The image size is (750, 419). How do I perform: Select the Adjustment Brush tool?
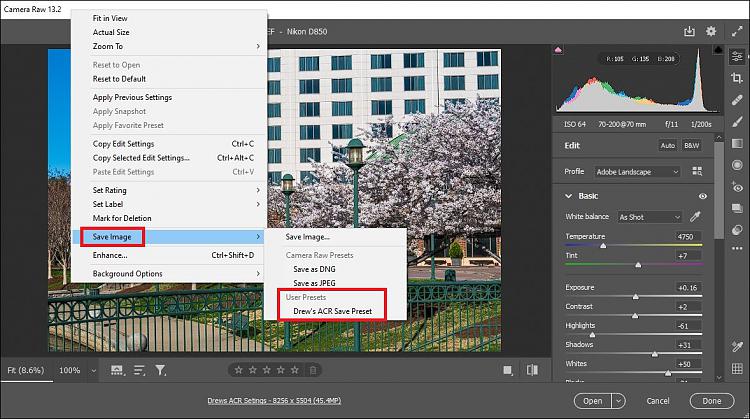pyautogui.click(x=737, y=122)
